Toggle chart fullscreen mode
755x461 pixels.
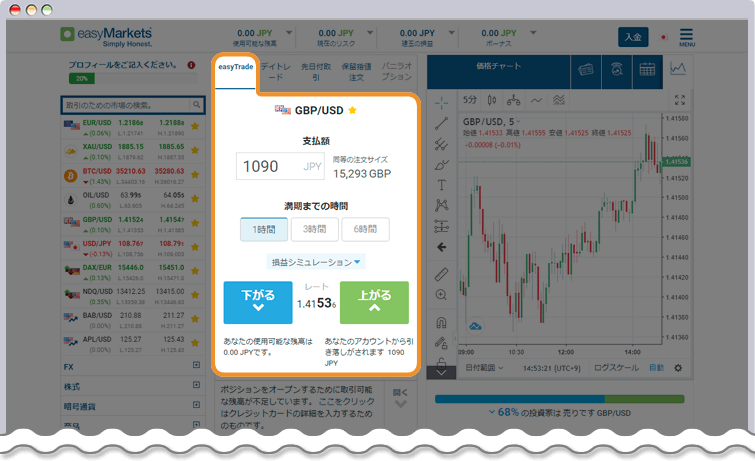tap(679, 100)
